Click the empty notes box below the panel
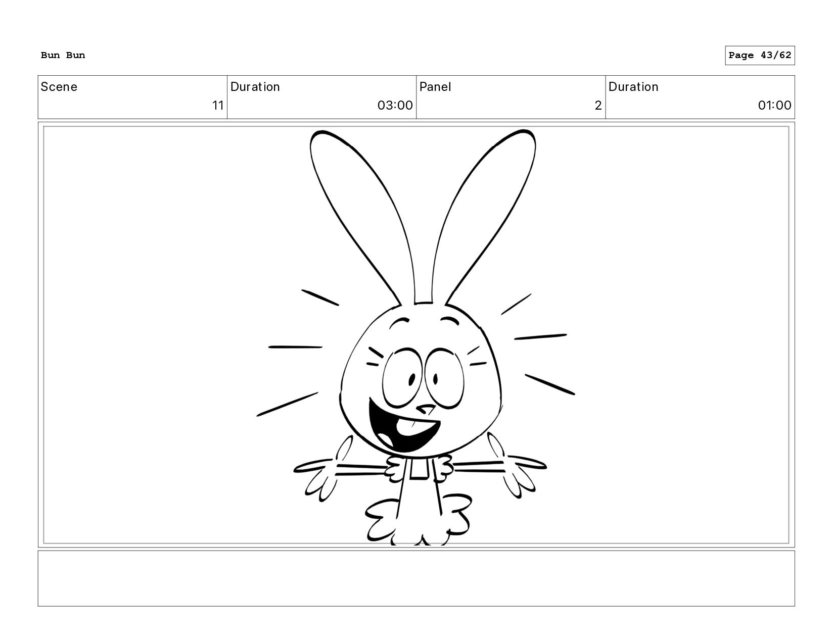This screenshot has width=834, height=644. (416, 578)
